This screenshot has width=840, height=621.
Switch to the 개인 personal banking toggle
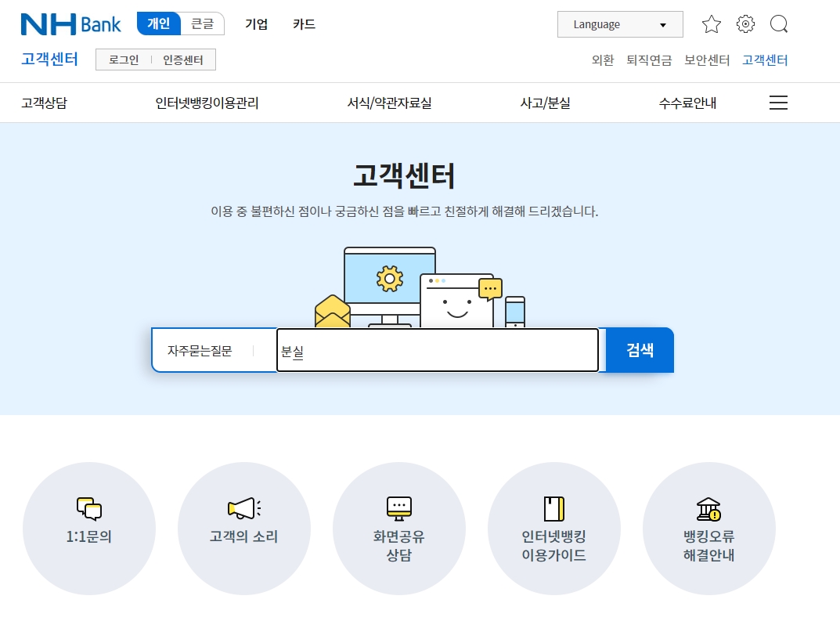(x=158, y=23)
